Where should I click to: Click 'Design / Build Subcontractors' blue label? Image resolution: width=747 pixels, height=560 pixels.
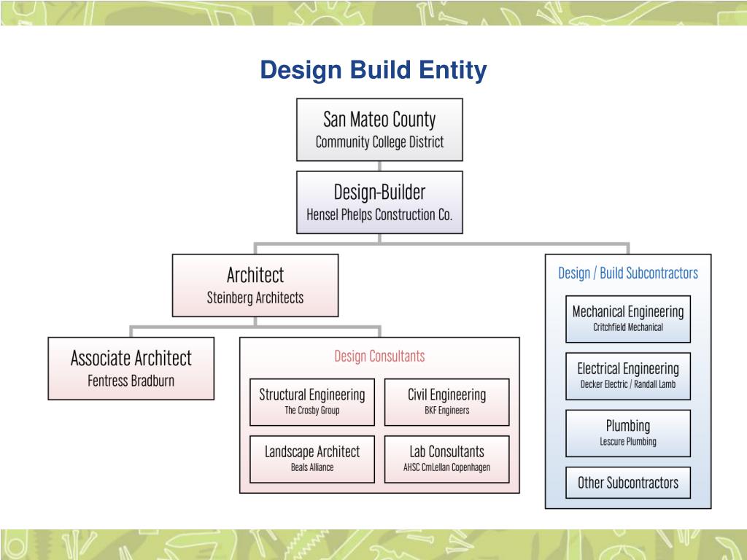pyautogui.click(x=628, y=273)
